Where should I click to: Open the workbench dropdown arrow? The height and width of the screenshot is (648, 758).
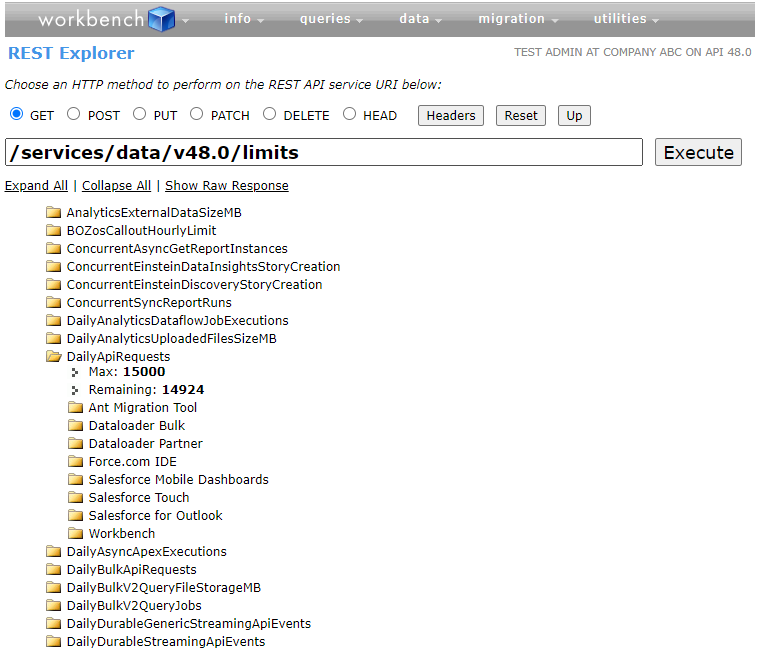tap(185, 21)
